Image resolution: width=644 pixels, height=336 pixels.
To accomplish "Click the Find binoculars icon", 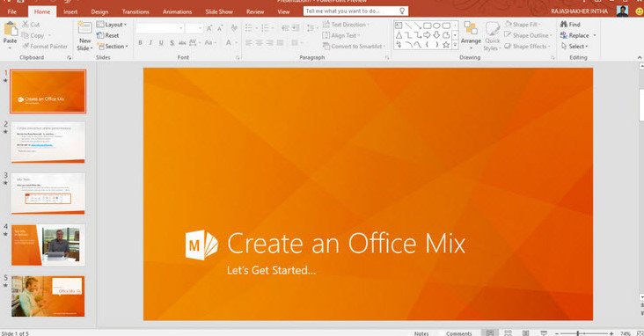I will (x=563, y=25).
